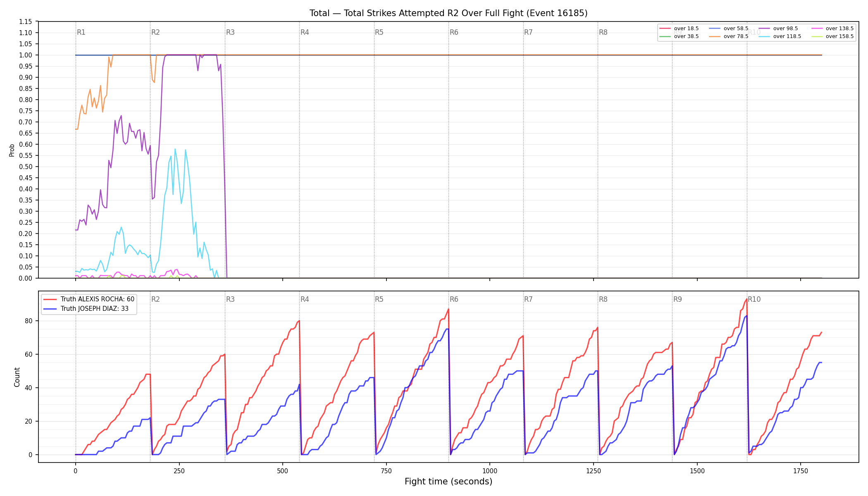
Task: Click the 1250 tick on the time axis
Action: [594, 471]
